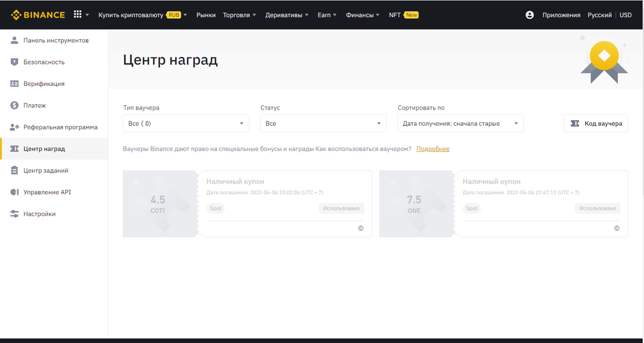Click the verification ID card icon

[14, 84]
